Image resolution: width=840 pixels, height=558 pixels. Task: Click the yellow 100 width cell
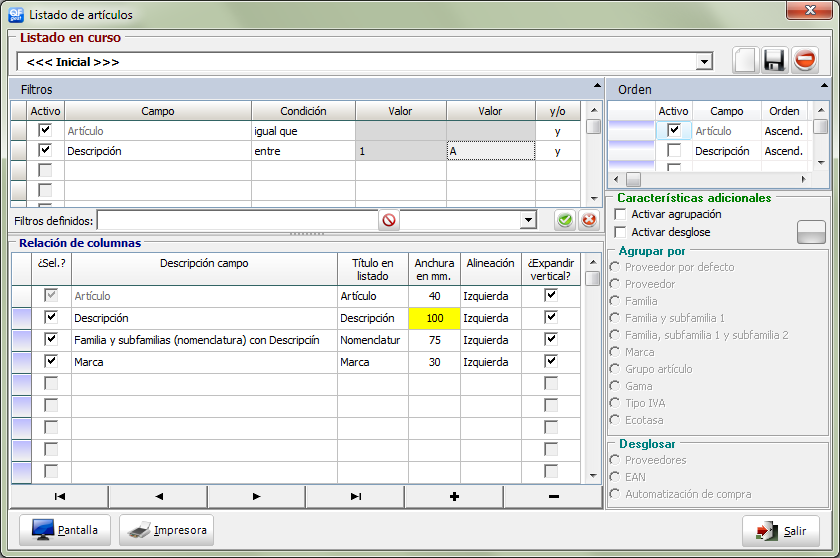pyautogui.click(x=434, y=318)
